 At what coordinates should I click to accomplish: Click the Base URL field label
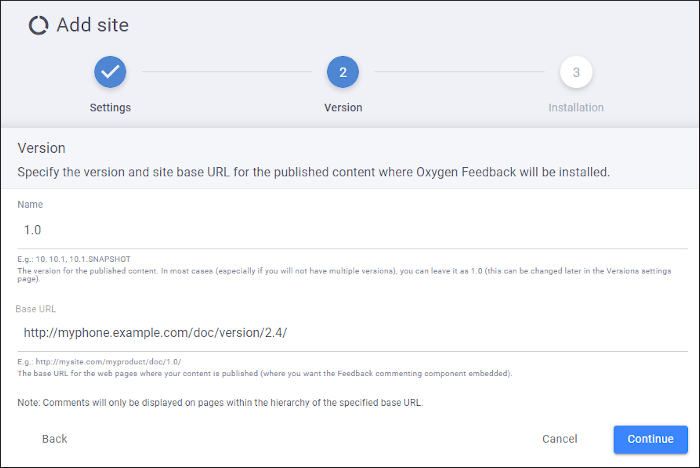(x=37, y=308)
